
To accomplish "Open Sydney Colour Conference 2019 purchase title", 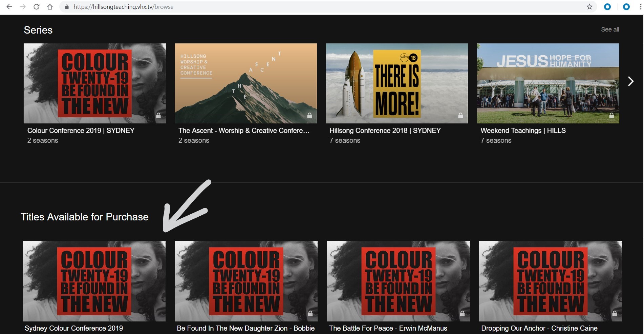I will click(74, 328).
